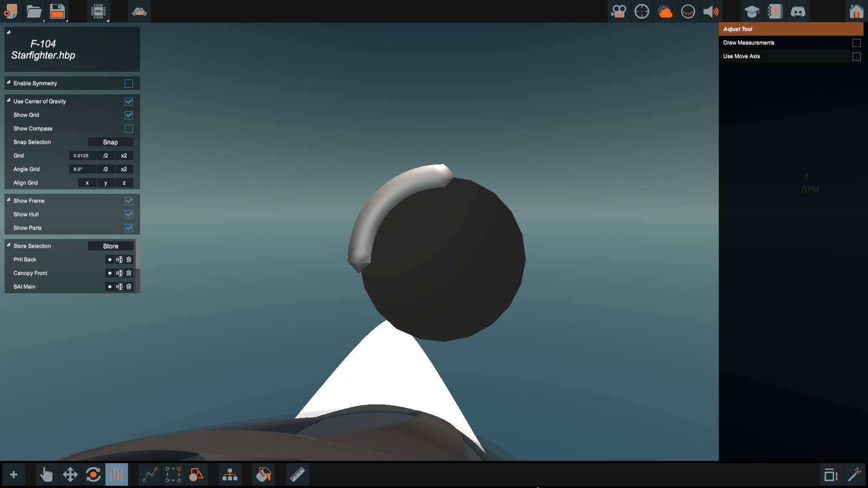Screen dimensions: 868x488
Task: Click the Save file floppy icon
Action: [57, 11]
